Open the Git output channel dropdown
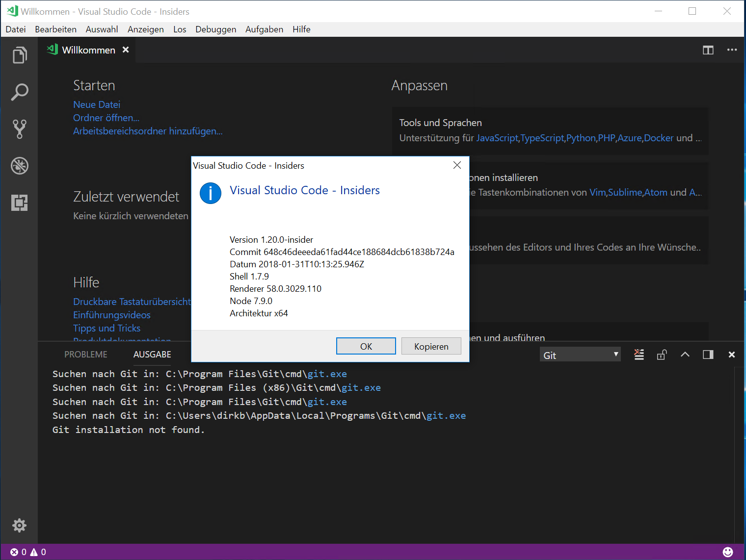The width and height of the screenshot is (746, 560). click(580, 354)
